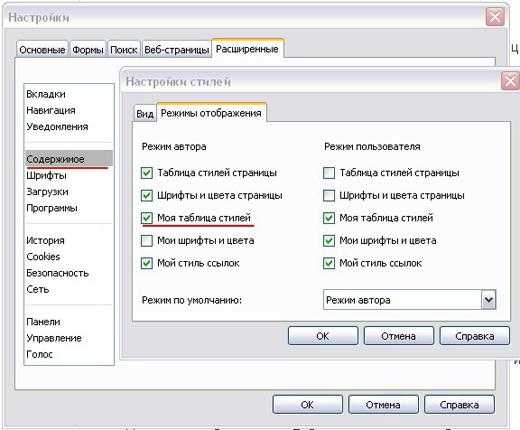The height and width of the screenshot is (430, 520).
Task: Open Справка in the main settings window
Action: pos(459,405)
